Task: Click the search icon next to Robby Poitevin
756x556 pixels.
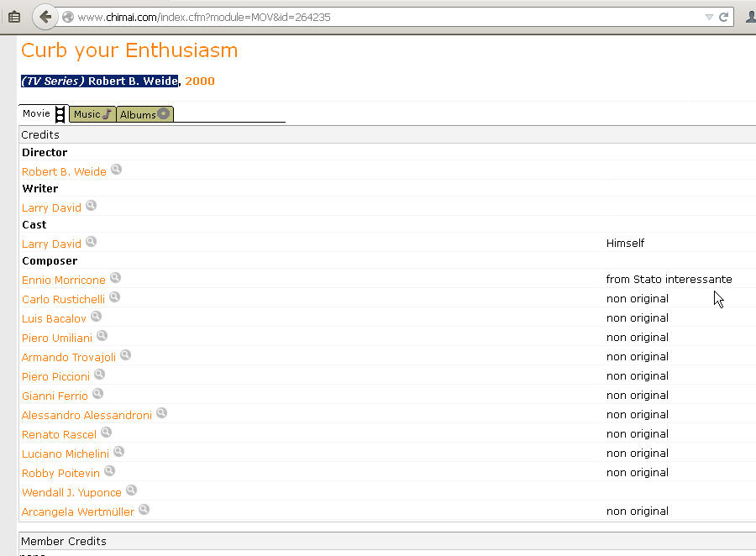Action: [109, 471]
